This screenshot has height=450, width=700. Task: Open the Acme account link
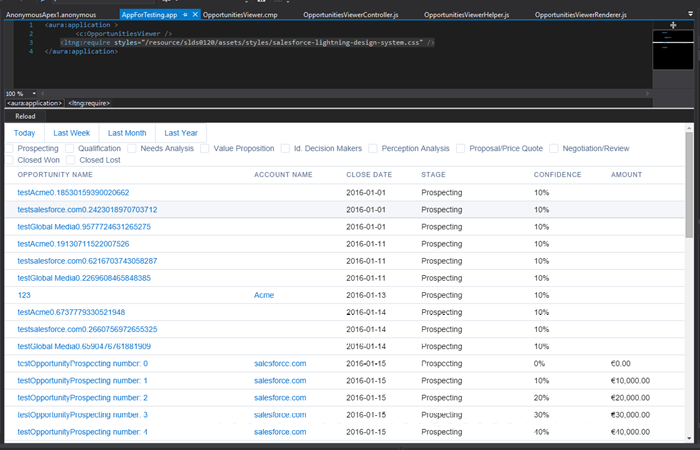[264, 295]
